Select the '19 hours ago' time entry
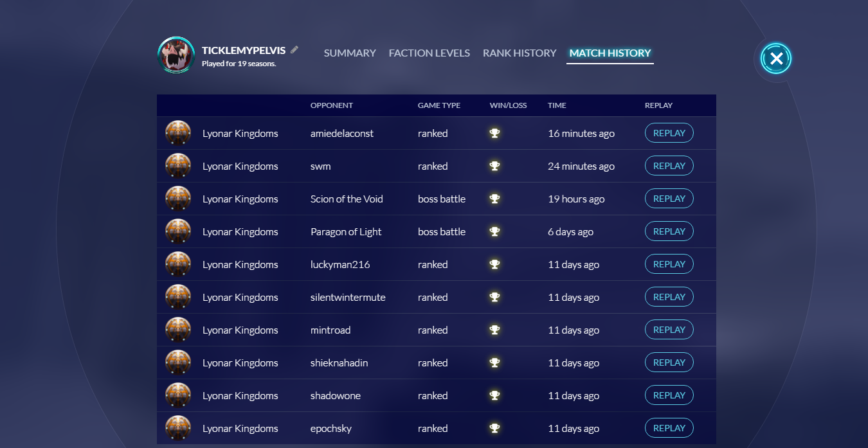868x448 pixels. coord(576,199)
